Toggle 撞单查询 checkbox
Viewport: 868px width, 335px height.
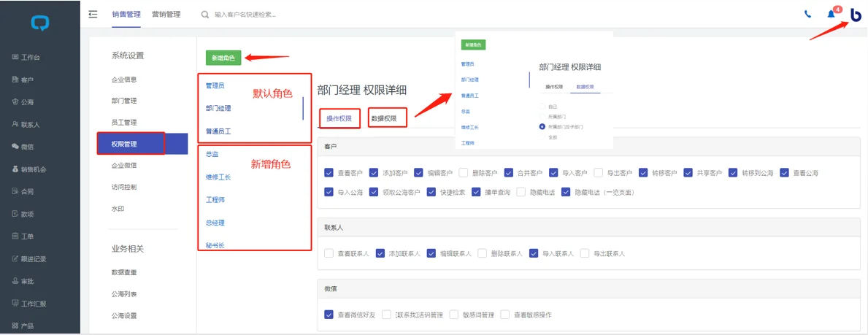click(x=476, y=192)
